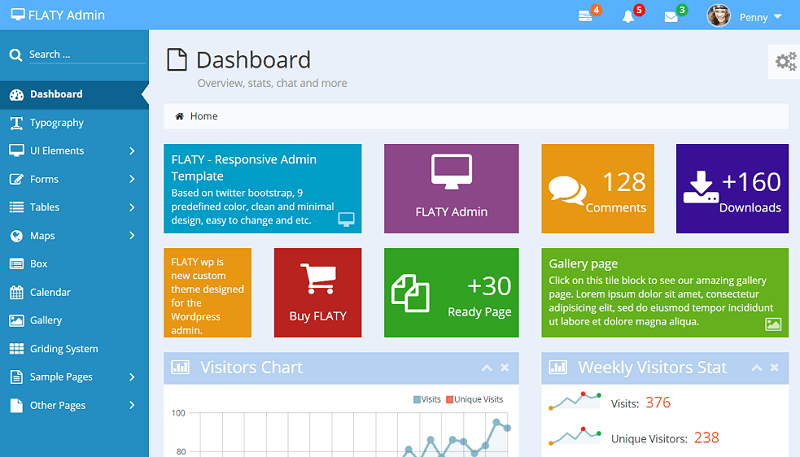Click the Sample Pages document icon
800x457 pixels.
pos(16,377)
